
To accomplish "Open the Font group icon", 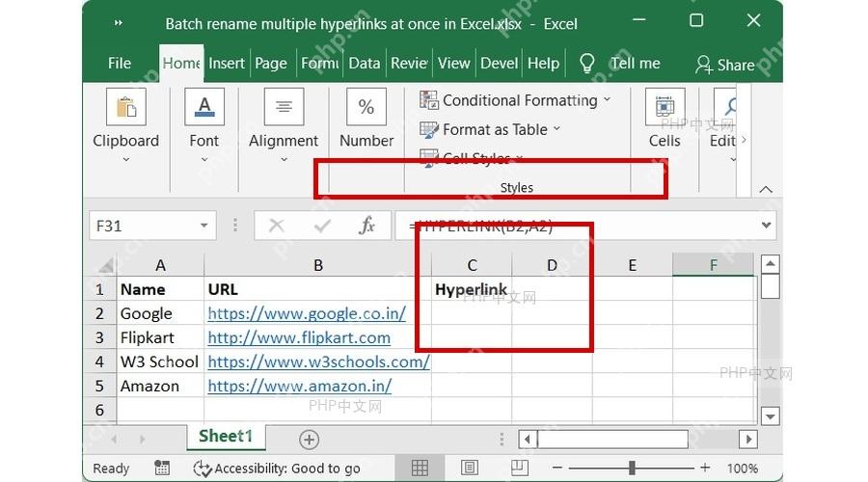I will (204, 106).
